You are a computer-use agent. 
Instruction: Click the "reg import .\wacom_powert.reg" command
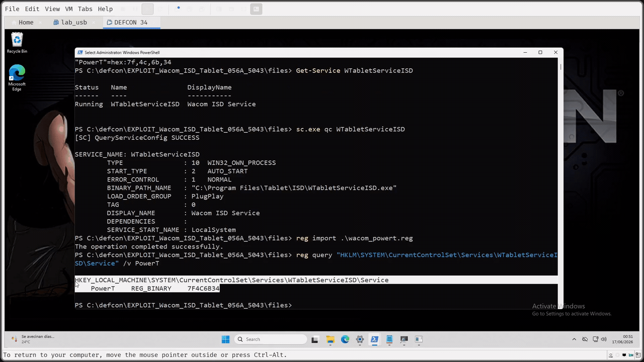(x=354, y=238)
